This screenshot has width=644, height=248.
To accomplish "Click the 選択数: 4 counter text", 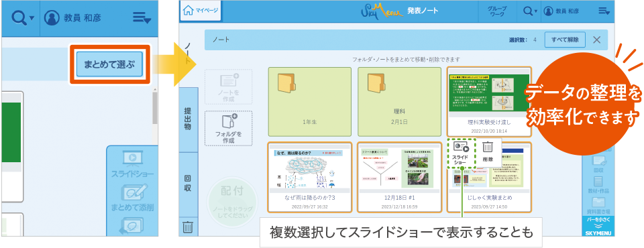I will (x=523, y=40).
